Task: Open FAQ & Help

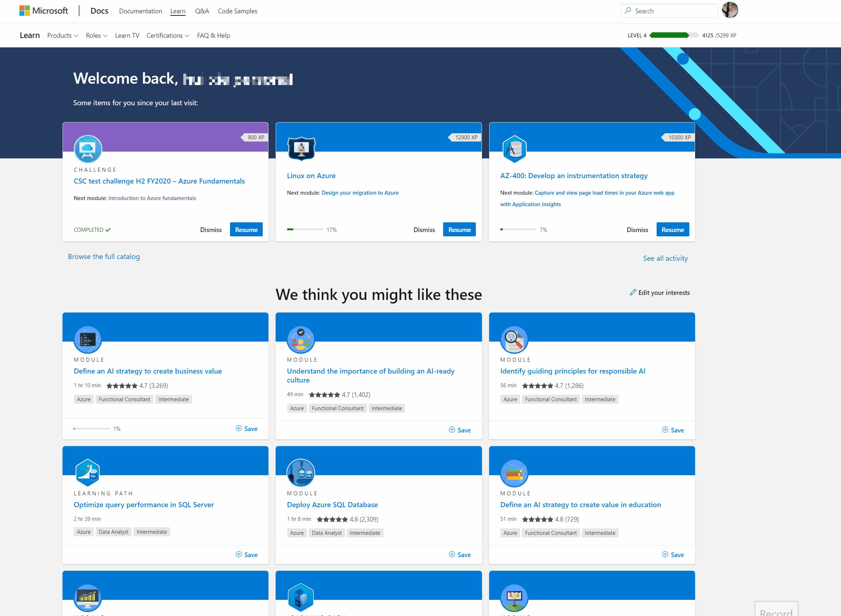Action: 213,36
